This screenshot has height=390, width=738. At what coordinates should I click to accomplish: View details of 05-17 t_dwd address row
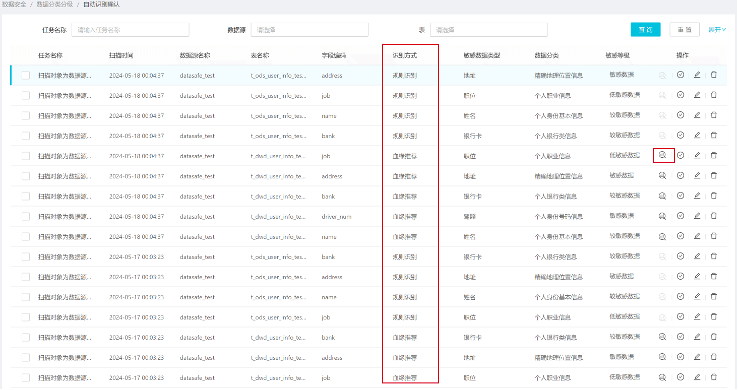(x=663, y=357)
